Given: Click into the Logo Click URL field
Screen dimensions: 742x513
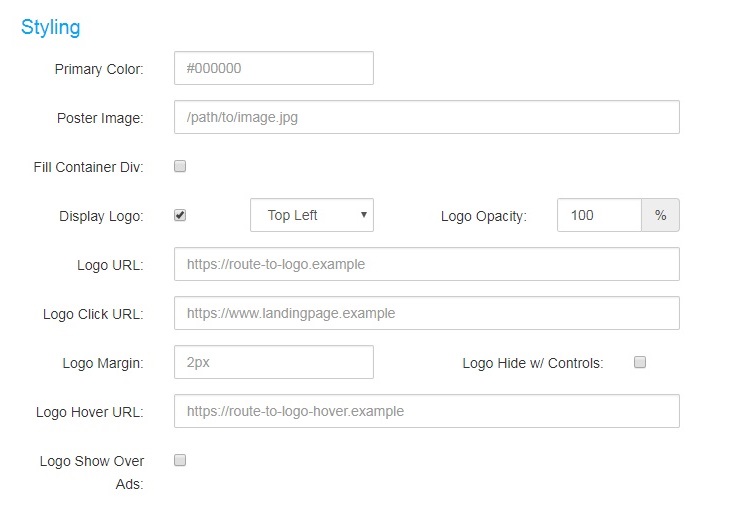Looking at the screenshot, I should [x=426, y=313].
